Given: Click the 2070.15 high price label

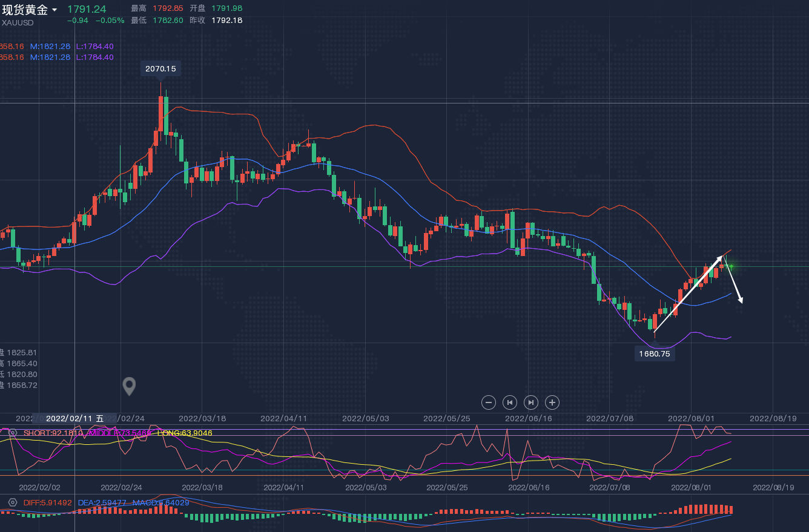Looking at the screenshot, I should [160, 69].
